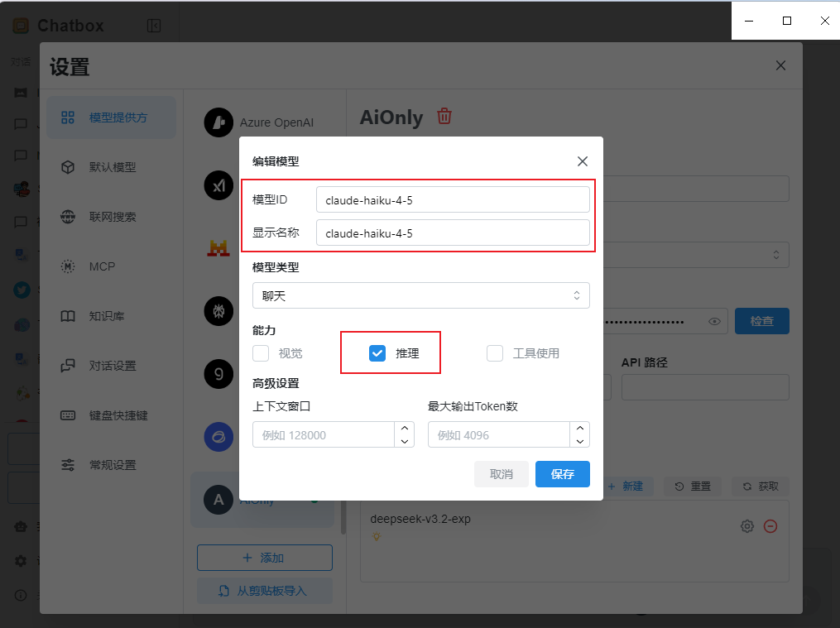Click the Chatbox logo icon

point(21,25)
